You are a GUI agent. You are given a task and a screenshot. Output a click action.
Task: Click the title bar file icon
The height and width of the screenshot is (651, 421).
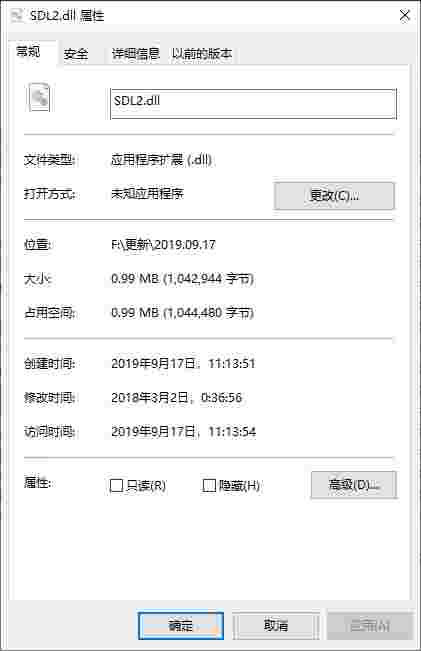[x=17, y=16]
